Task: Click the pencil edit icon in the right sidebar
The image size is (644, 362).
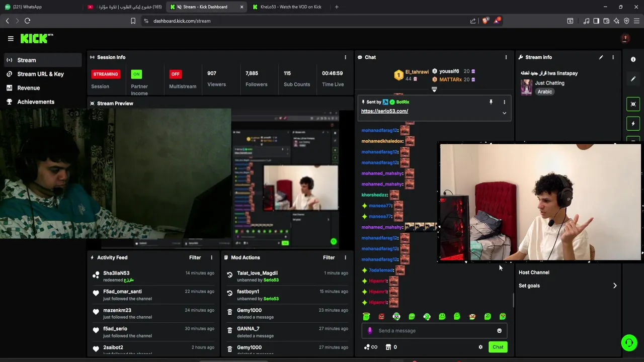Action: click(633, 79)
